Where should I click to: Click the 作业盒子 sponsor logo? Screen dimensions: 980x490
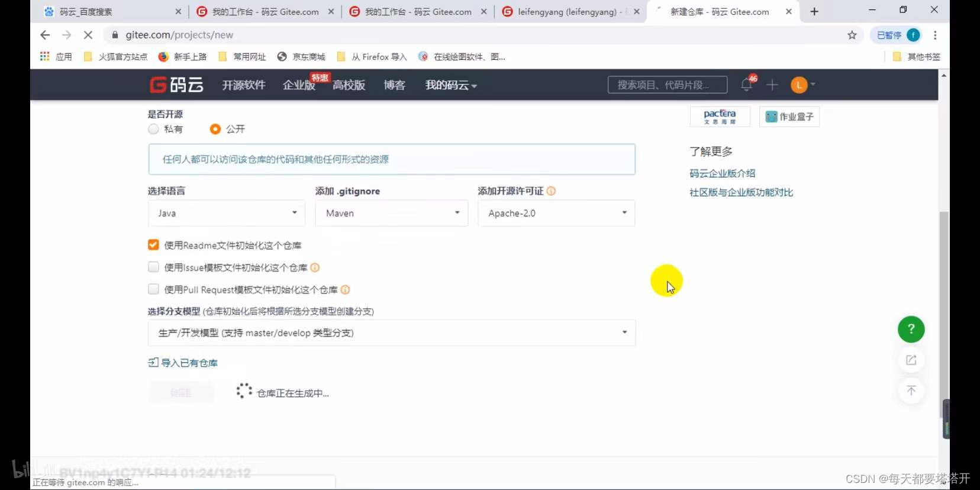(x=789, y=117)
